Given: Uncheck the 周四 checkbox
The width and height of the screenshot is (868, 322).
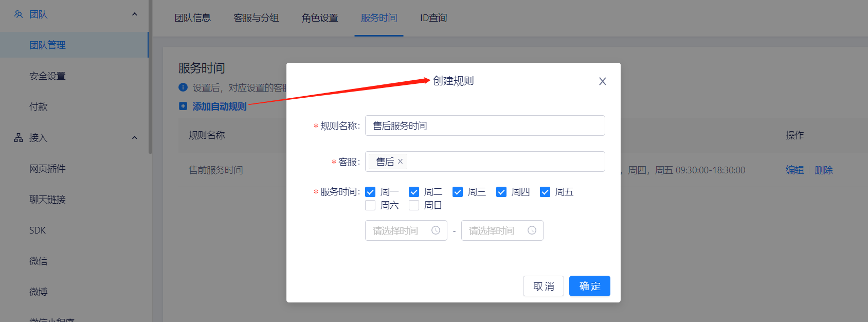Looking at the screenshot, I should (501, 192).
